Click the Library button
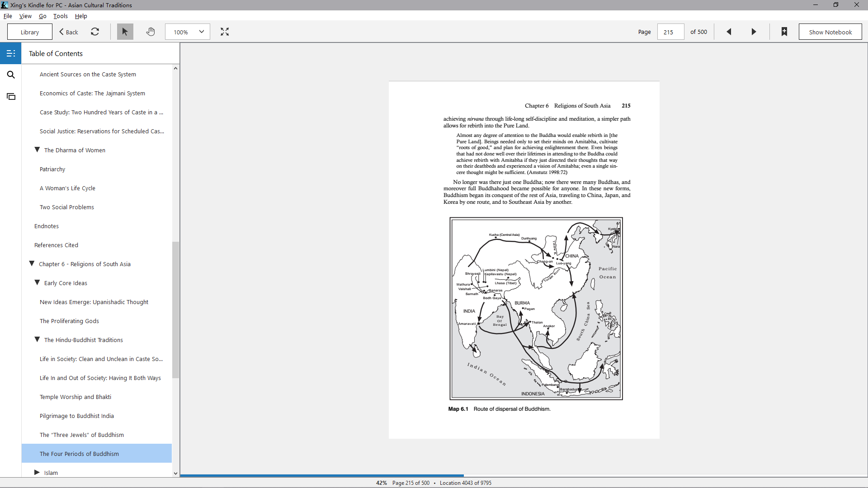The height and width of the screenshot is (488, 868). [x=30, y=32]
